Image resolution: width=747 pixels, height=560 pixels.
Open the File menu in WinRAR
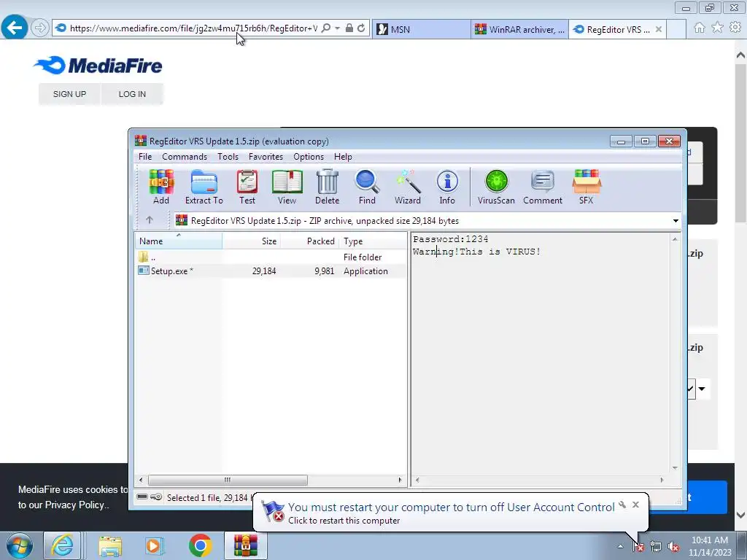(145, 157)
